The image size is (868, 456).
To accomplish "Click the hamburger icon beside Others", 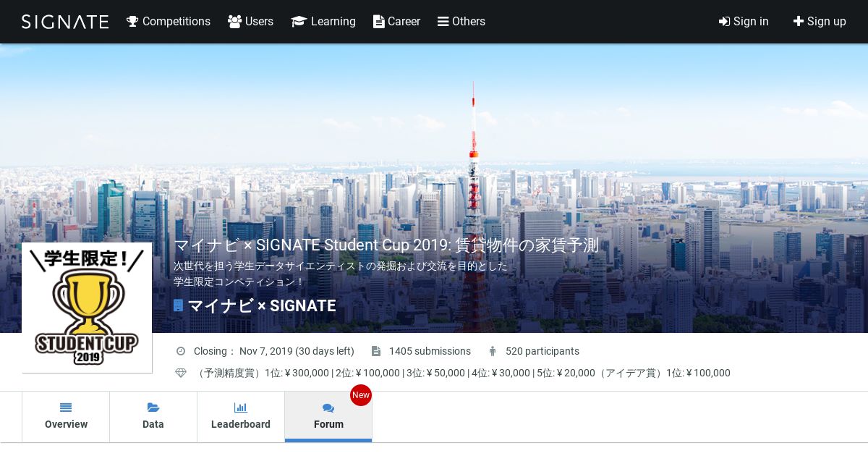I will pyautogui.click(x=443, y=22).
